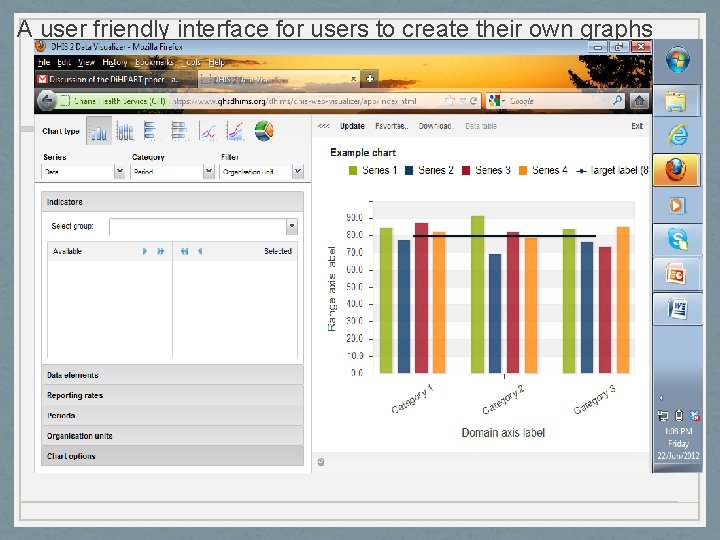The image size is (720, 540).
Task: Click the red Series 3 legend swatch
Action: (466, 171)
